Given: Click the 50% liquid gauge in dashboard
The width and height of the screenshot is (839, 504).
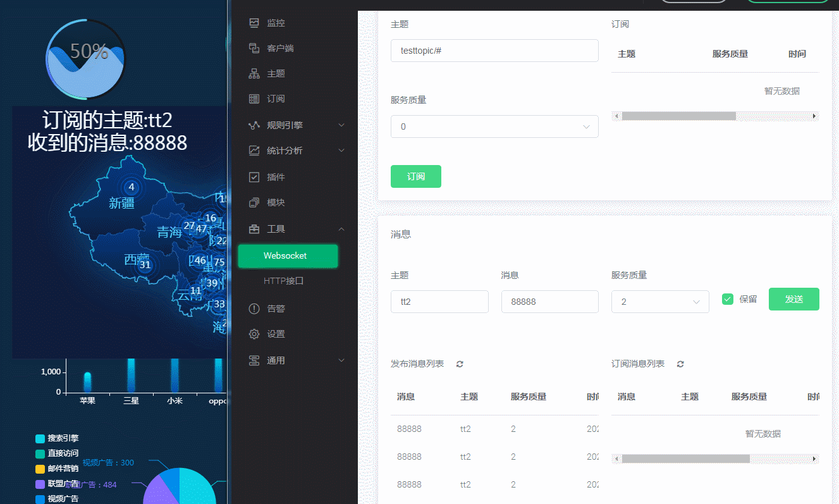Looking at the screenshot, I should (86, 60).
